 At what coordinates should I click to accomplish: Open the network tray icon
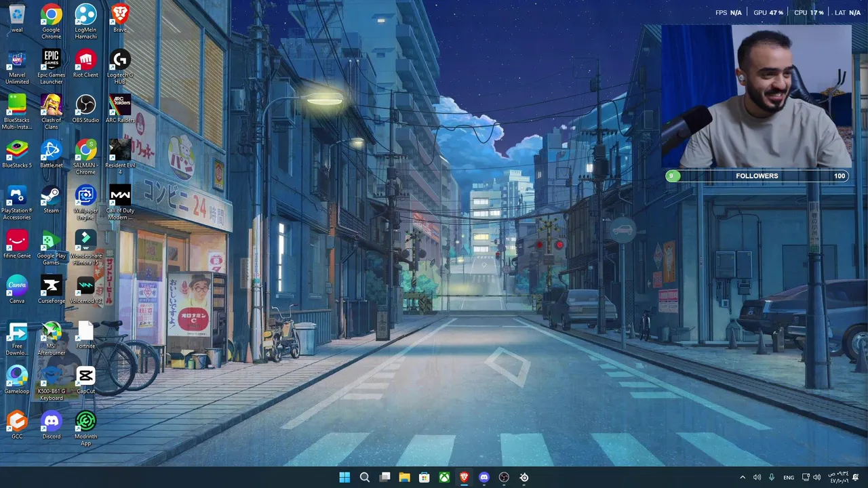coord(806,477)
